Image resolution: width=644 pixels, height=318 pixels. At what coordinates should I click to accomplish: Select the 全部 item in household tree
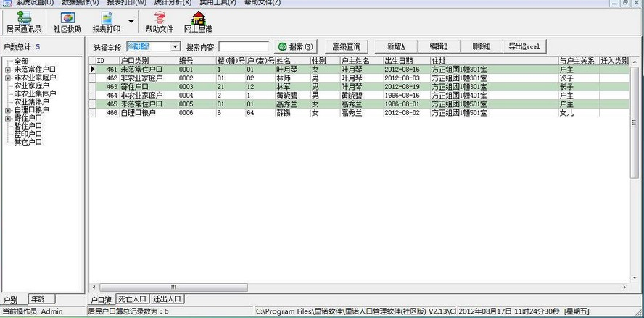pos(21,62)
